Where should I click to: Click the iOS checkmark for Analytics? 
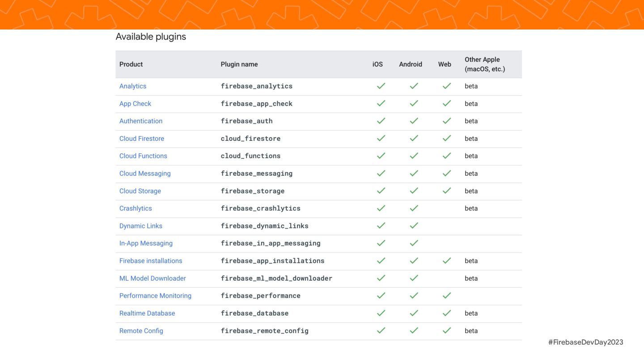tap(381, 86)
